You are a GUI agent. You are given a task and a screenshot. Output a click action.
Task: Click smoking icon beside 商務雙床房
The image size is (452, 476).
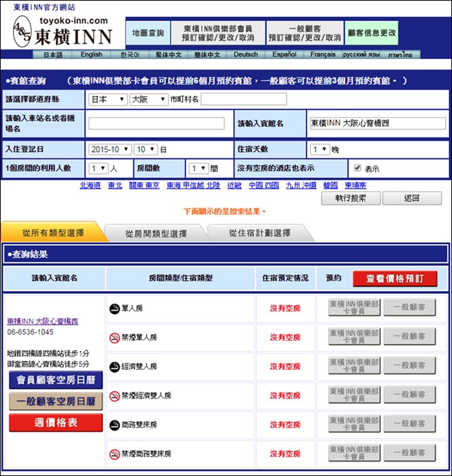coord(114,425)
